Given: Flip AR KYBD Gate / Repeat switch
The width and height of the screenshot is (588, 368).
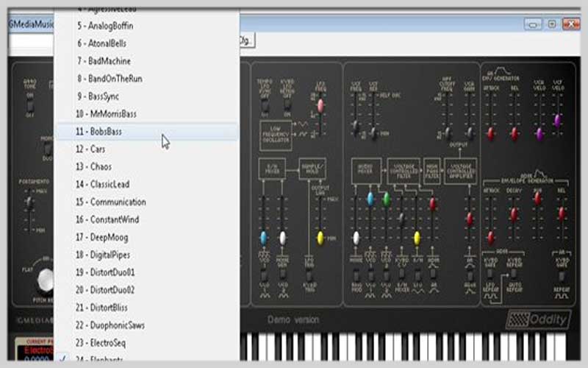Looking at the screenshot, I should pyautogui.click(x=562, y=277).
